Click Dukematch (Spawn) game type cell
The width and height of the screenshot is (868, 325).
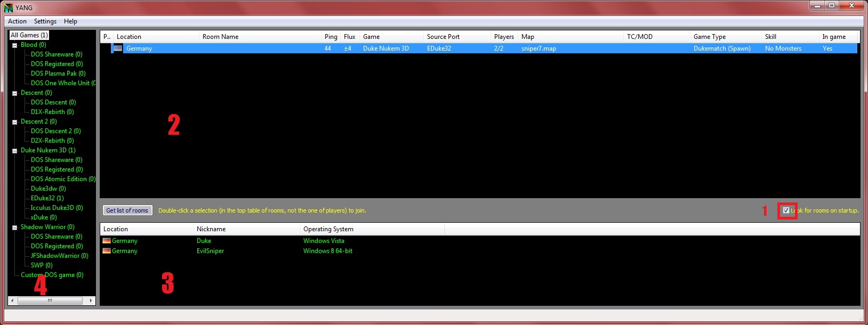[722, 48]
